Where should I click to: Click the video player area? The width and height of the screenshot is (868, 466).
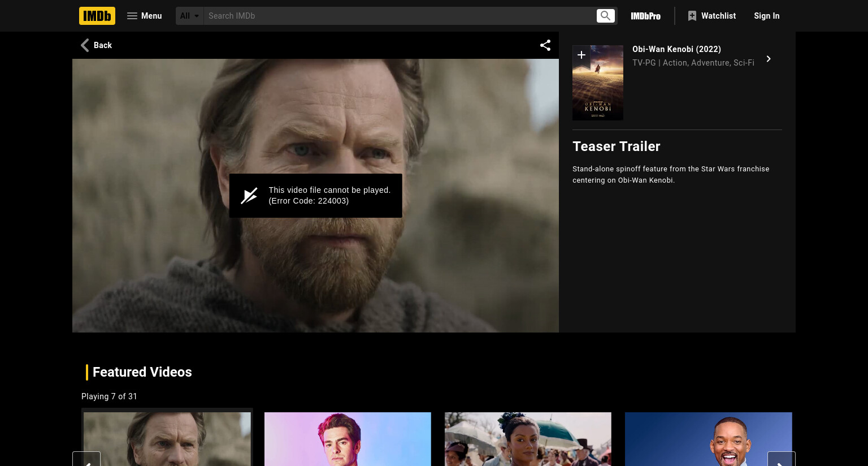click(315, 196)
